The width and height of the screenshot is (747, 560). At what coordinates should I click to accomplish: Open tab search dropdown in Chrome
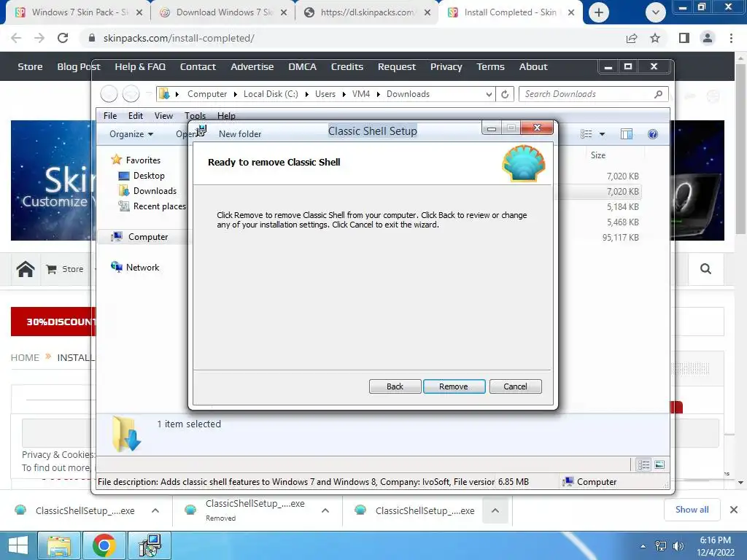pyautogui.click(x=656, y=12)
